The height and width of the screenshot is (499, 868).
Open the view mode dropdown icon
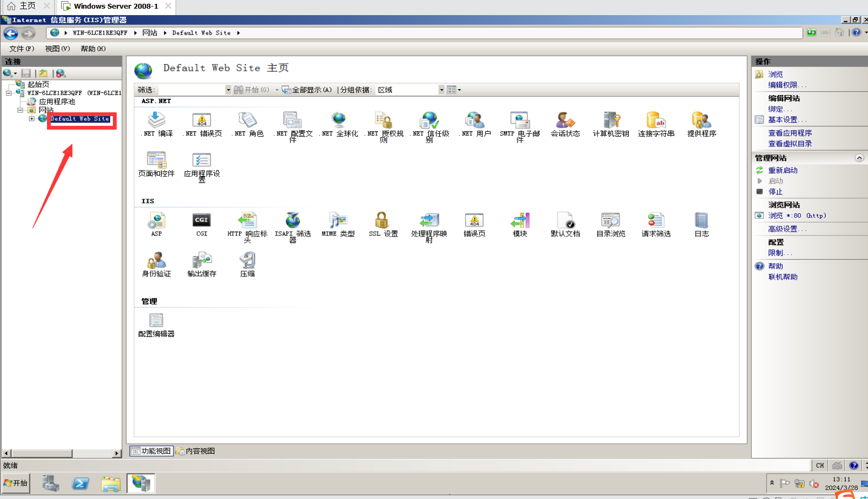coord(454,90)
